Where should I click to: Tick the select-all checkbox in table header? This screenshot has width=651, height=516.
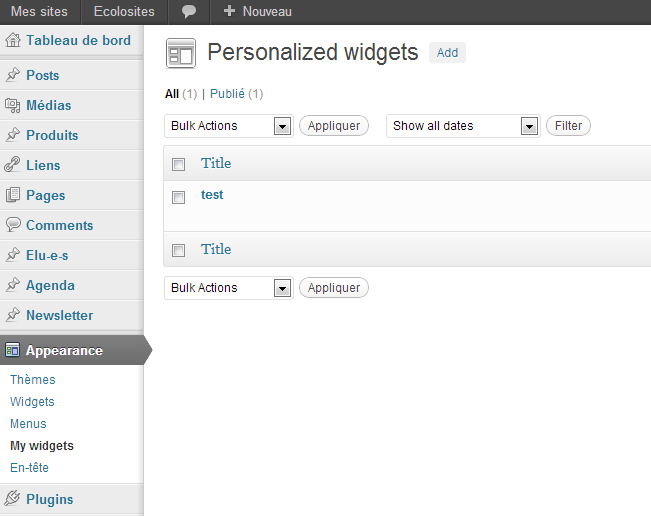pyautogui.click(x=179, y=164)
